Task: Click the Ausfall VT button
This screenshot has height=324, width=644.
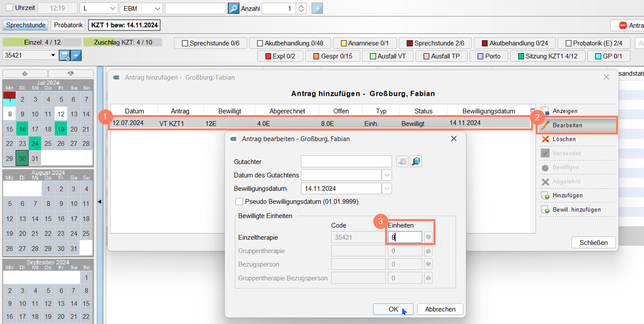Action: [x=388, y=56]
